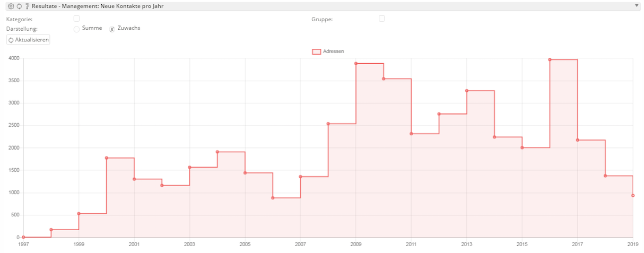The height and width of the screenshot is (253, 644).
Task: Select the final data point at 2019
Action: coord(633,196)
